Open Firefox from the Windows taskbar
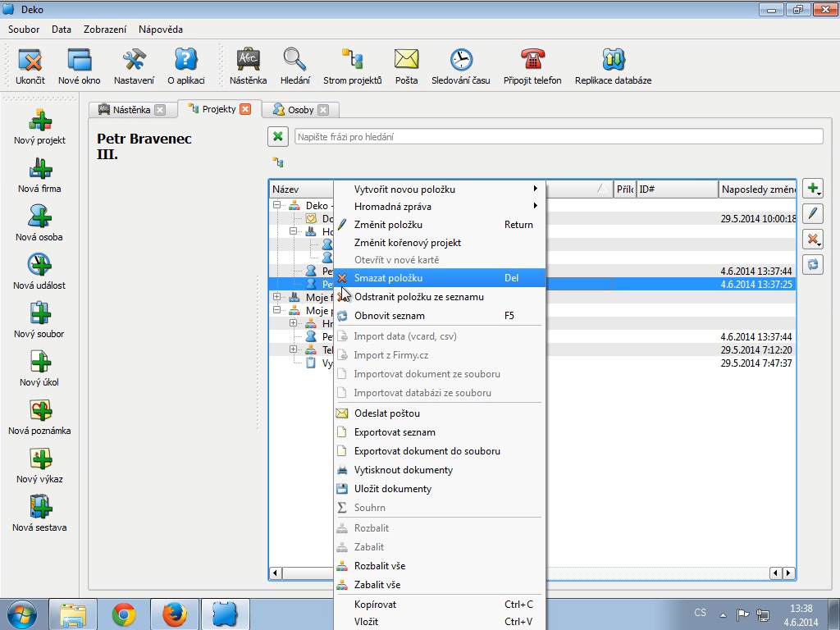 click(174, 614)
